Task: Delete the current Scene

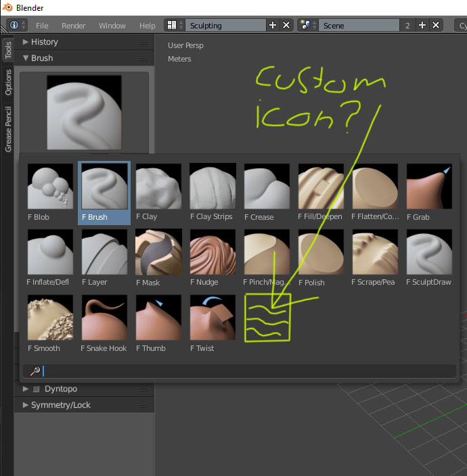Action: (x=436, y=25)
